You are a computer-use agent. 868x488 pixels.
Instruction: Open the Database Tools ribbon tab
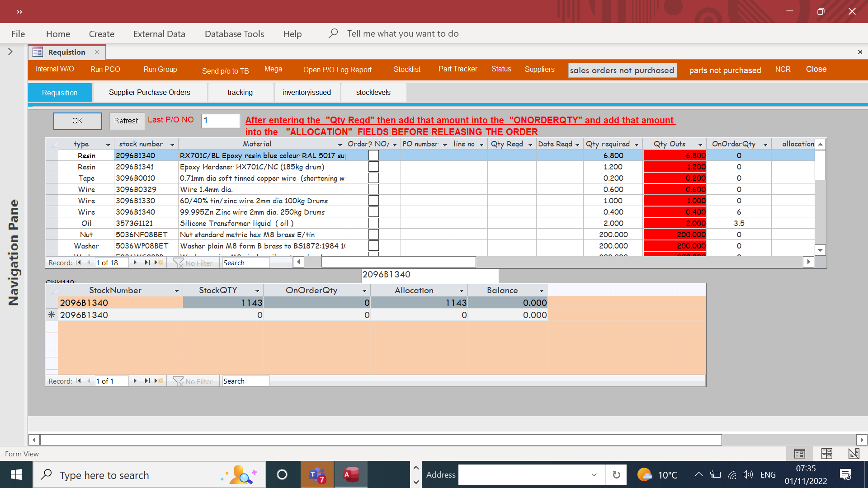[234, 34]
